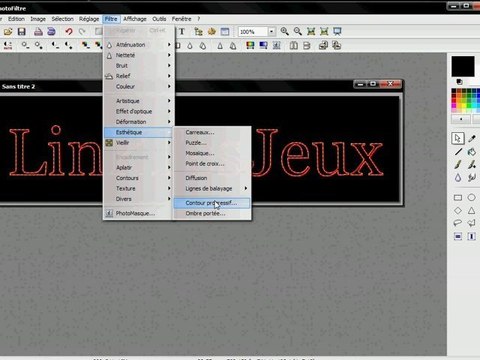Expand the Couleur submenu

pos(139,87)
